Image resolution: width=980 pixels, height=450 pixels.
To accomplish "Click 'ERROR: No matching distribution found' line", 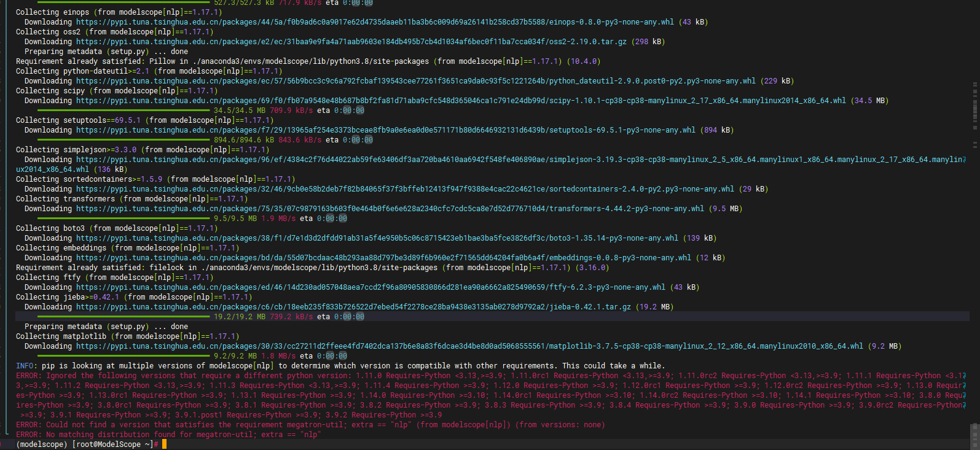I will point(168,435).
